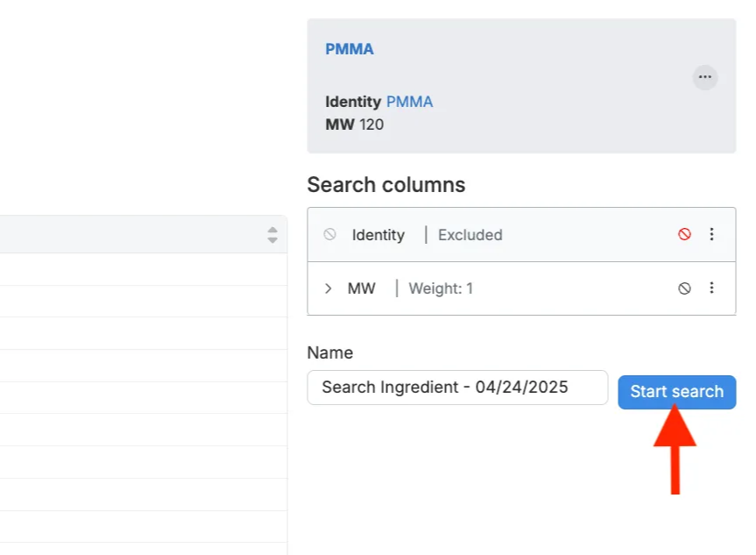Click the gray disabled icon left of Identity
The height and width of the screenshot is (555, 756).
[329, 234]
